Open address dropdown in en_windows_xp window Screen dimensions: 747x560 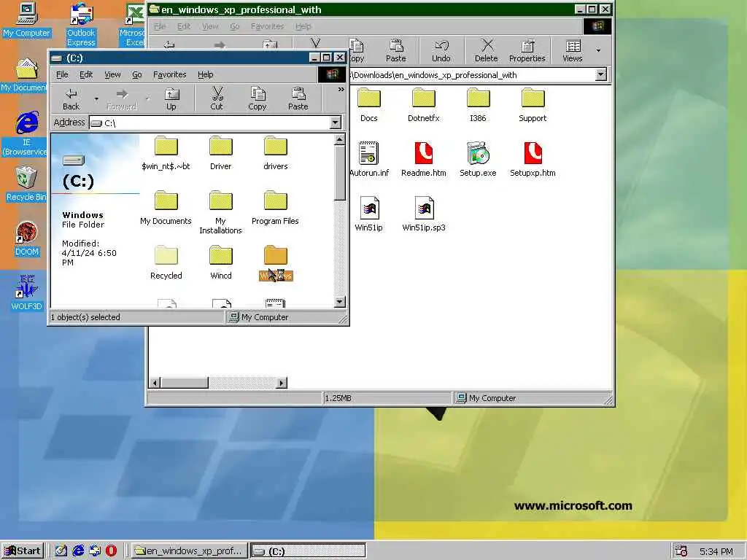tap(601, 75)
